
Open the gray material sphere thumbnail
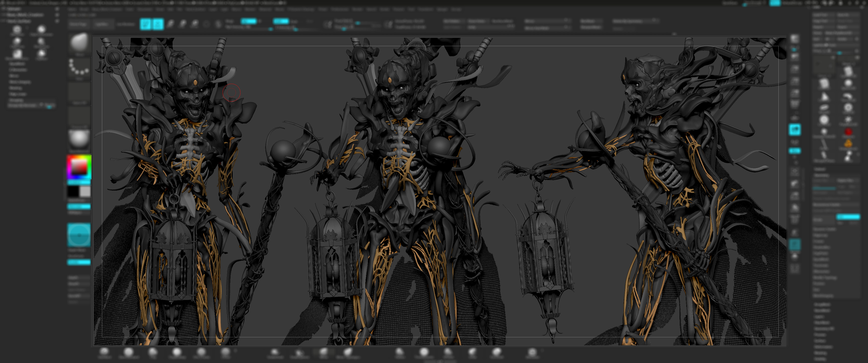(79, 139)
